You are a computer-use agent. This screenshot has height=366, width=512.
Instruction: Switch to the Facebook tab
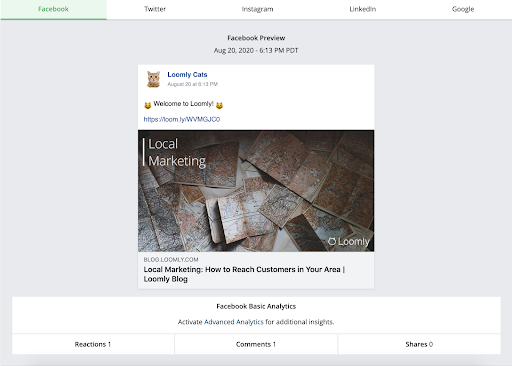point(53,9)
